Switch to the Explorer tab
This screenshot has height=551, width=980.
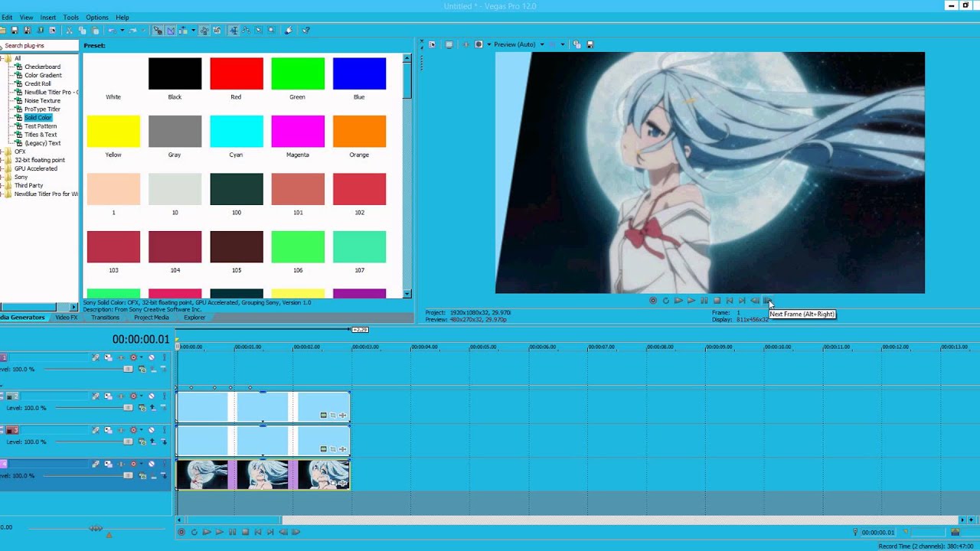(194, 318)
